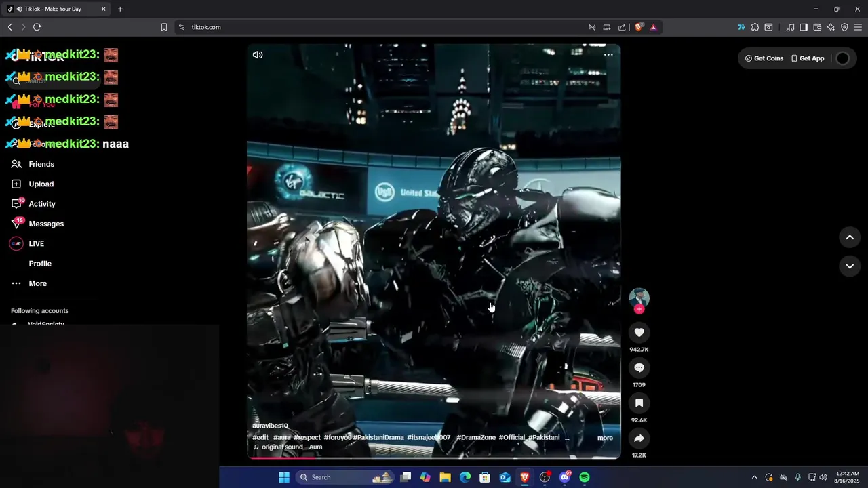Open 'original sound - Aura' link

pos(288,447)
